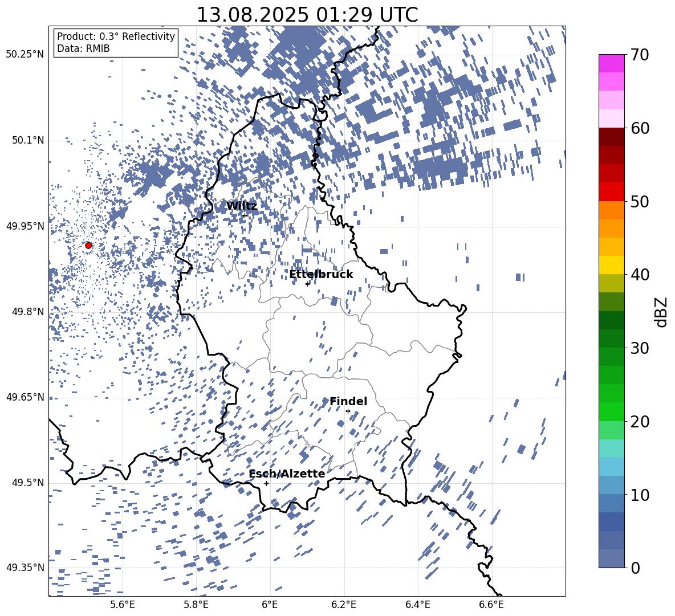Click the 50.1°N latitude label
675x616 pixels.
point(27,141)
